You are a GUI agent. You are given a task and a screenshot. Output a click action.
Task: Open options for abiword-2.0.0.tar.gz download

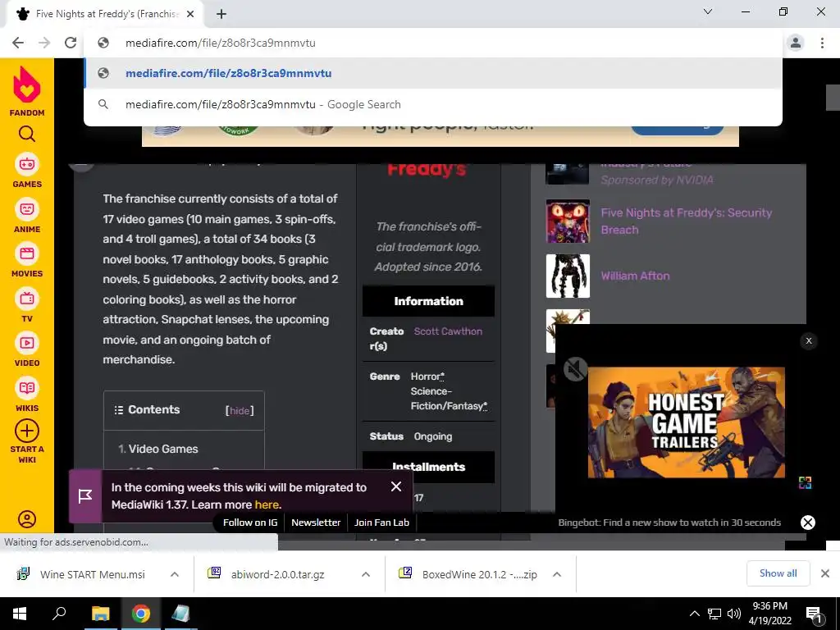(x=366, y=574)
